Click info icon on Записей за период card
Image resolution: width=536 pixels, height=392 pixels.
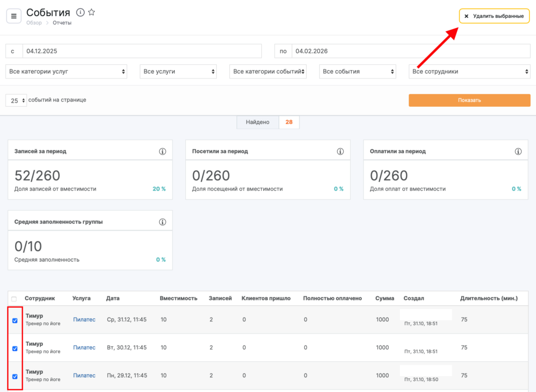(162, 151)
